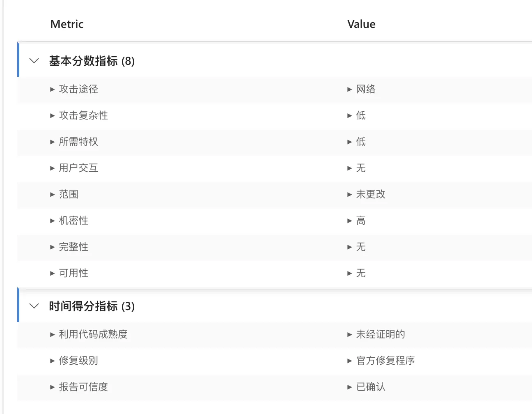Expand the 攻击途径 metric triangle
The image size is (532, 414).
coord(52,89)
